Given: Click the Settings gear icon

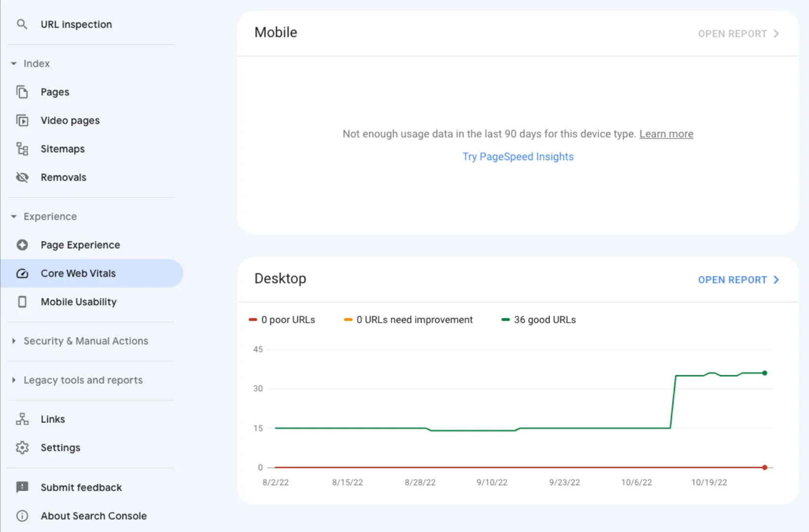Looking at the screenshot, I should pos(22,448).
